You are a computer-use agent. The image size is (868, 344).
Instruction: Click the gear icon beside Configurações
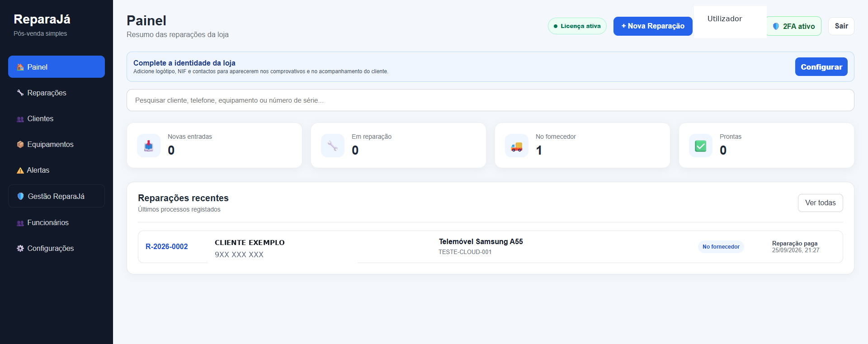click(x=20, y=249)
